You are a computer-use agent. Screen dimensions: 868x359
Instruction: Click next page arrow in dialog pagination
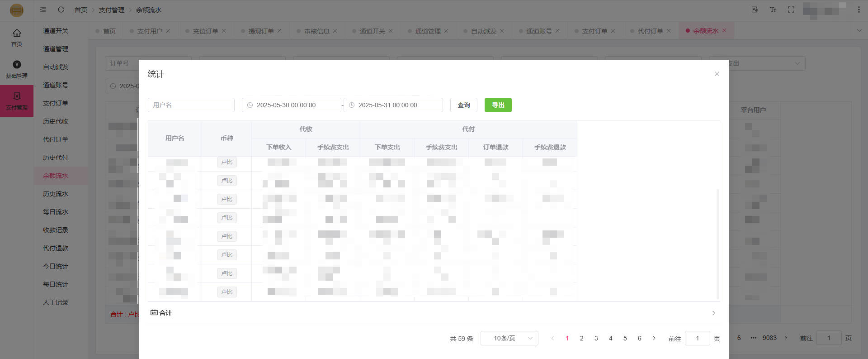[654, 338]
